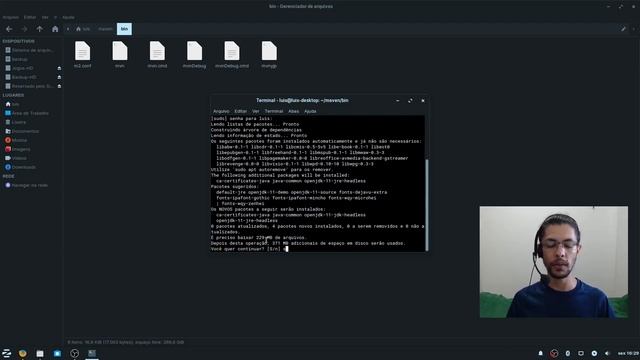Go to the home folder in toolbar

coord(55,29)
